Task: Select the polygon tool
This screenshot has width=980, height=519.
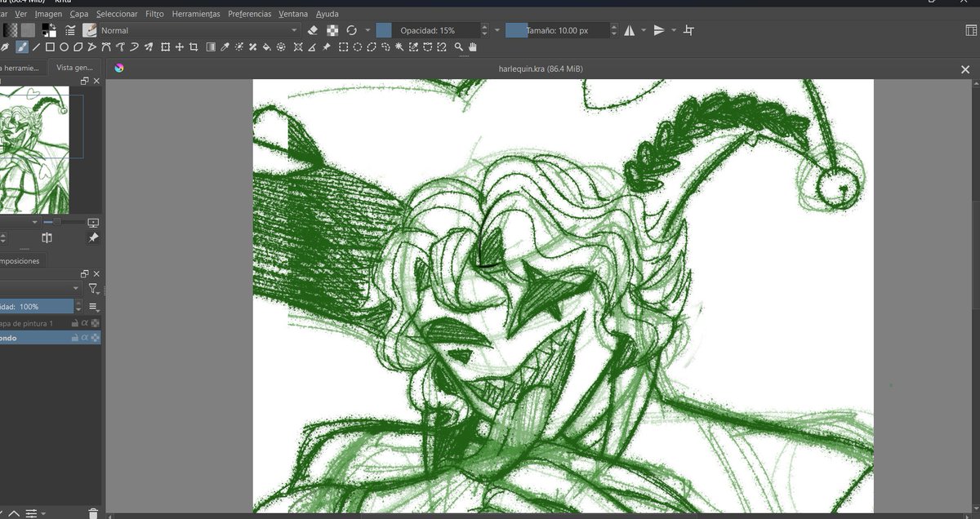Action: [x=78, y=47]
